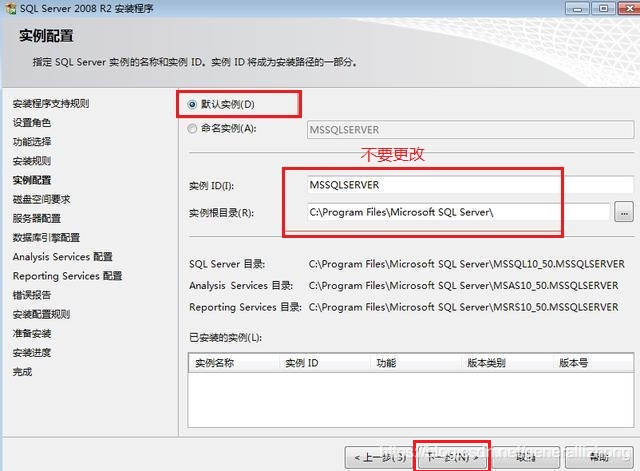
Task: Select 错误报告 step in sidebar
Action: point(32,295)
